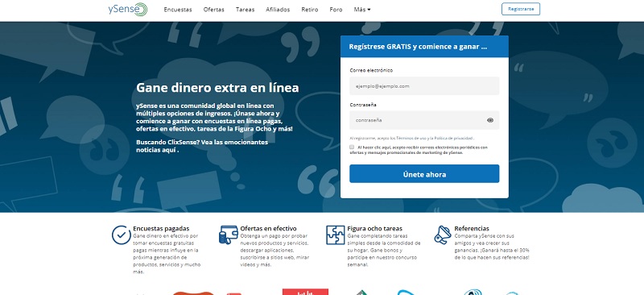Click the Únete ahora button
644x295 pixels.
pos(424,174)
